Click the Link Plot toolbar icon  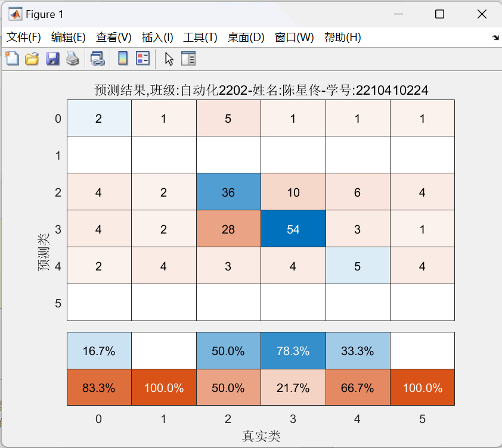click(97, 58)
